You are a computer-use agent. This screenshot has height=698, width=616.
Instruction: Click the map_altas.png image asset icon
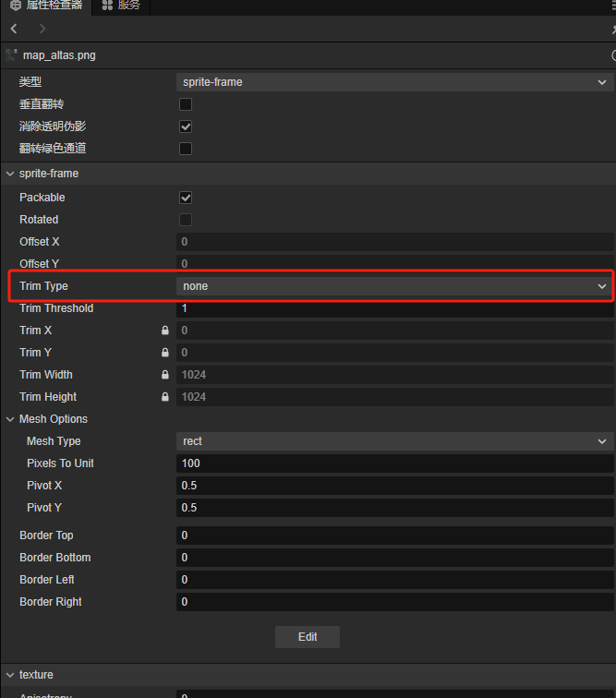click(11, 55)
